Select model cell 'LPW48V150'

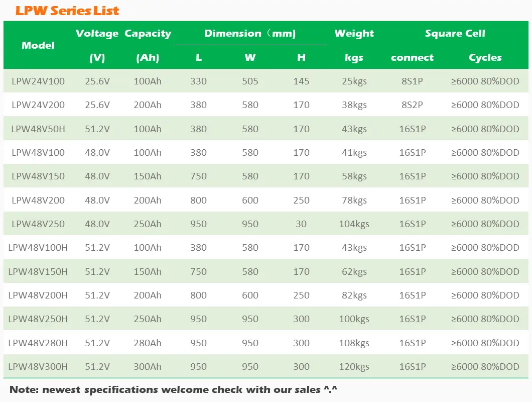[38, 176]
